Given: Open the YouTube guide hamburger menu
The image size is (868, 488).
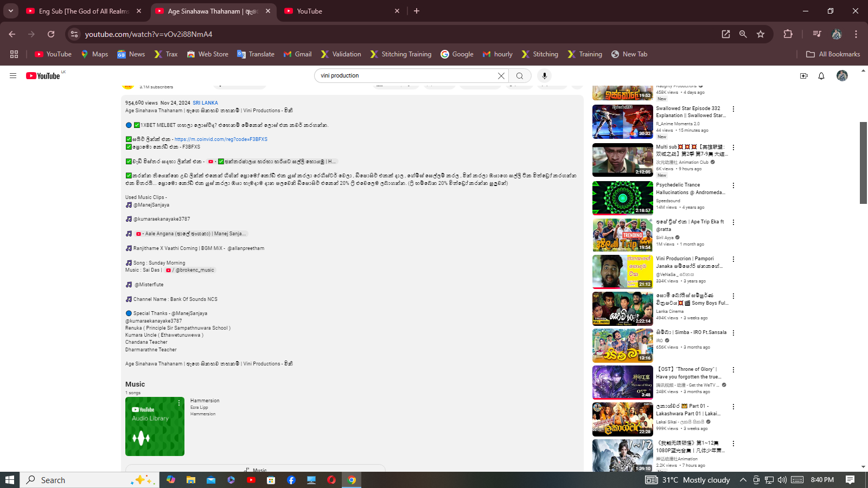Looking at the screenshot, I should click(13, 76).
